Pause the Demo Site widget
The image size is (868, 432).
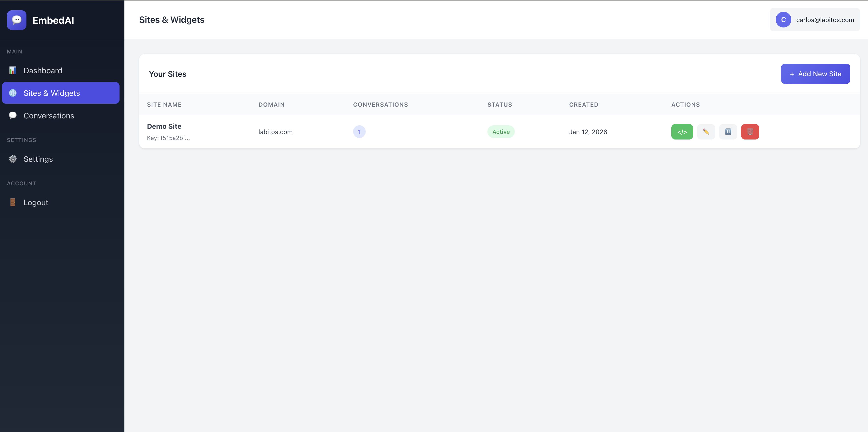tap(728, 132)
